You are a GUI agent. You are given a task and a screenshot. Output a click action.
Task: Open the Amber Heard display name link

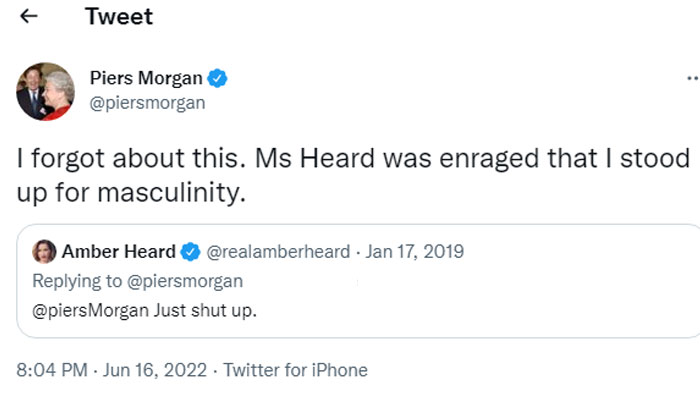click(x=119, y=251)
